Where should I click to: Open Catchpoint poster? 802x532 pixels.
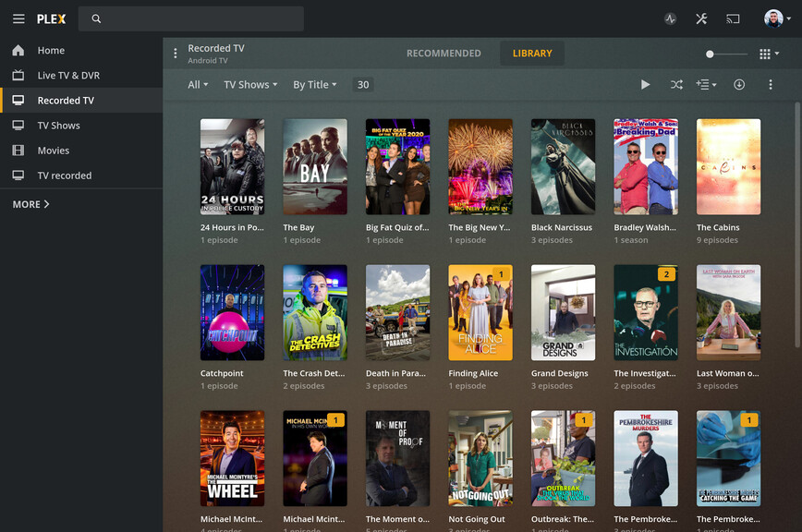pyautogui.click(x=232, y=312)
